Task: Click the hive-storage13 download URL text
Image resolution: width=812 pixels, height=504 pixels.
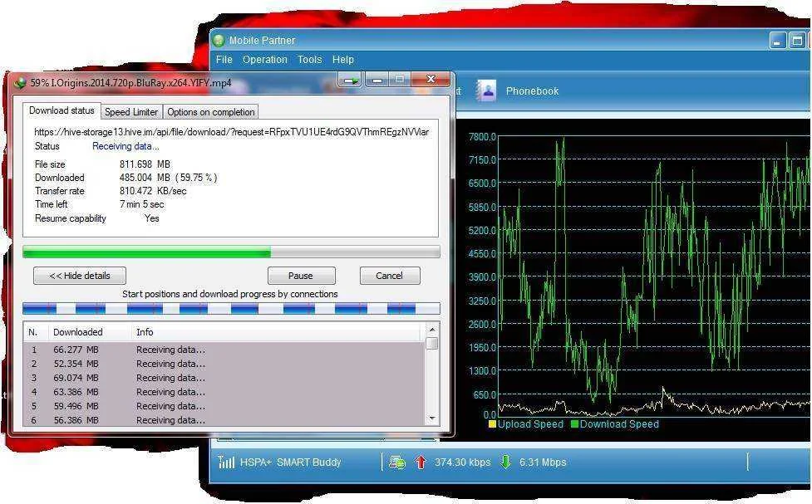Action: tap(232, 132)
